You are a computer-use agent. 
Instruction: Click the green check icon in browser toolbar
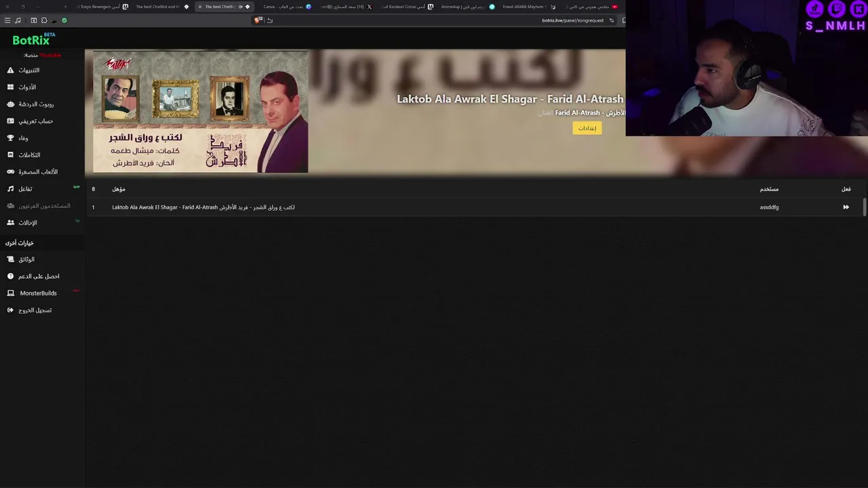tap(64, 20)
